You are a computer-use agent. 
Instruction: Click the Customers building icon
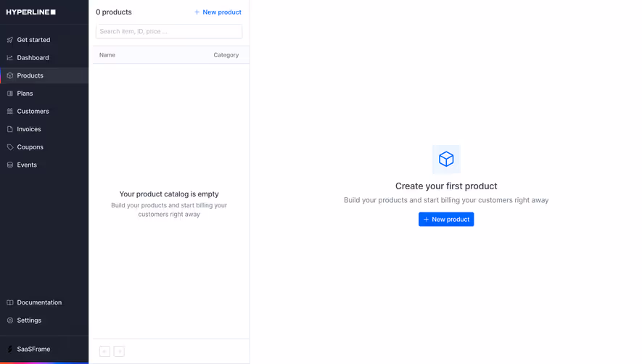(10, 111)
